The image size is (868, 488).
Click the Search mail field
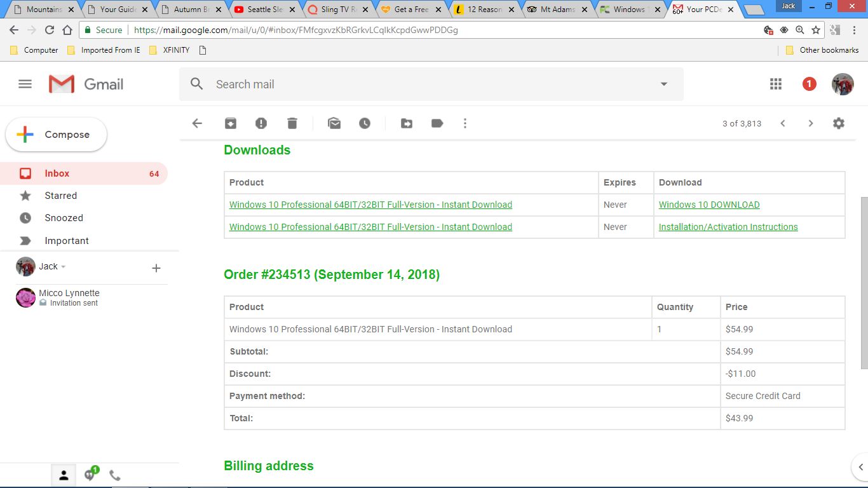431,84
